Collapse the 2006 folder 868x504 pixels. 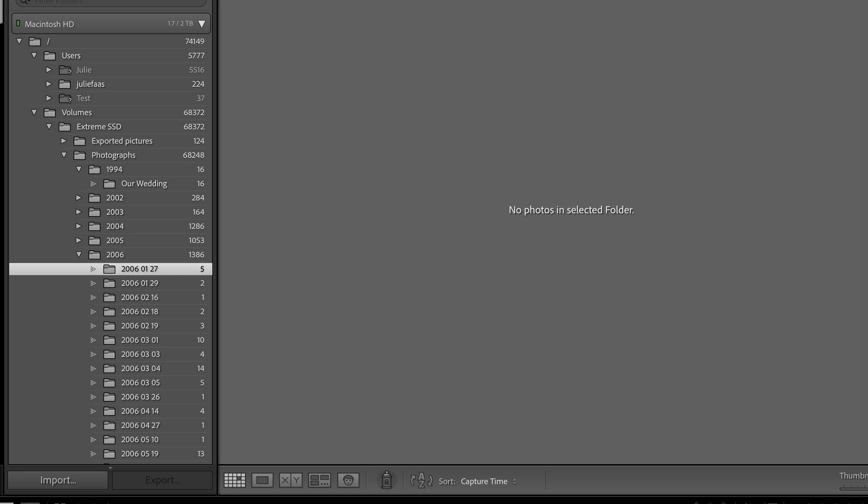tap(78, 254)
